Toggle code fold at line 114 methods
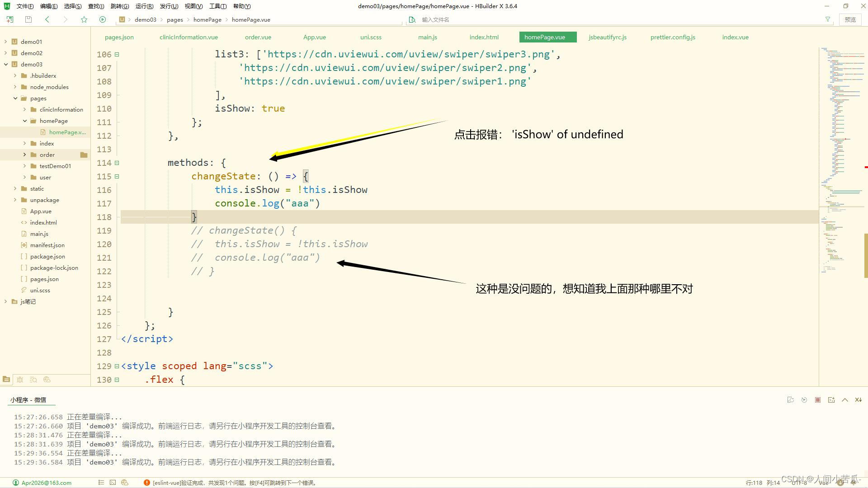 (117, 163)
